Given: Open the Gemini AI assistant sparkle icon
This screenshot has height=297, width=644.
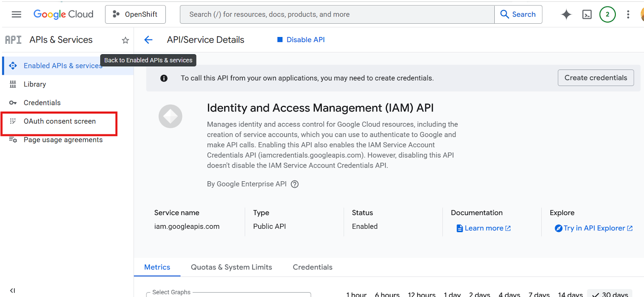Looking at the screenshot, I should point(566,14).
